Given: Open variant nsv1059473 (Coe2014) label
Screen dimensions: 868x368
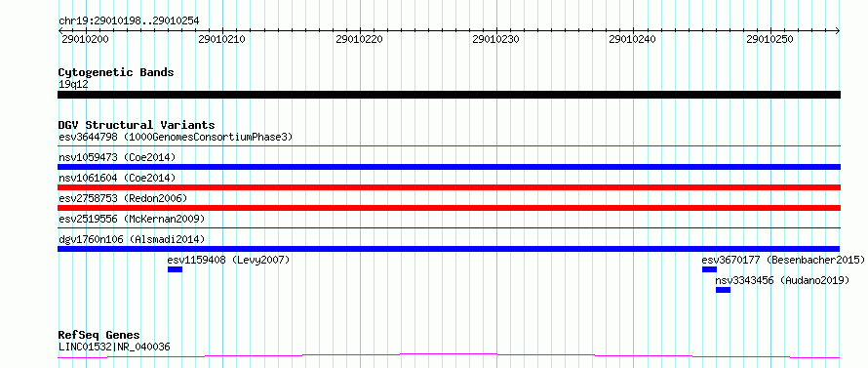Looking at the screenshot, I should (x=117, y=157).
